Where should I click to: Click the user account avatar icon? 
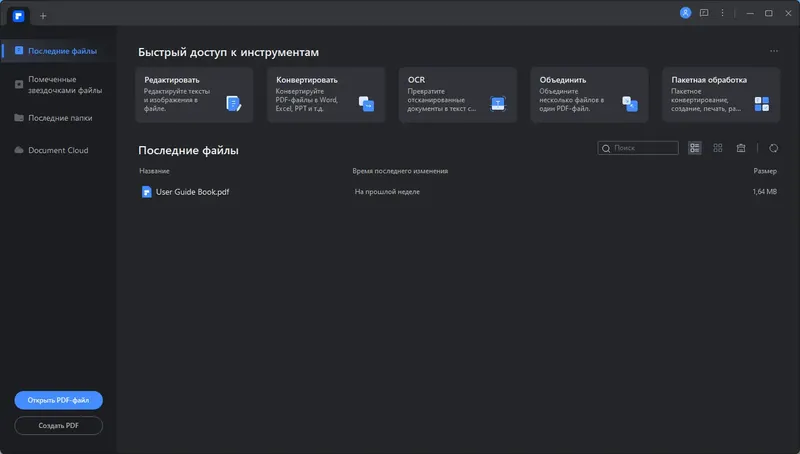coord(685,13)
